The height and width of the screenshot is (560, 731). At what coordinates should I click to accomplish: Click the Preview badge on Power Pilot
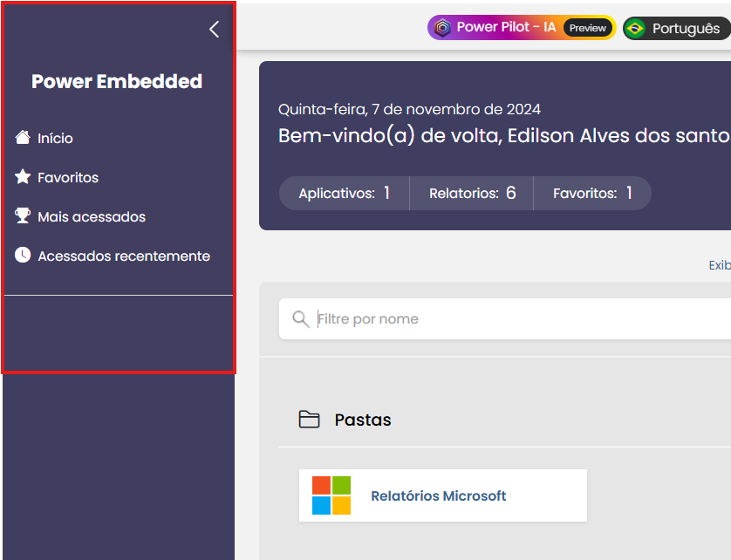pyautogui.click(x=588, y=28)
